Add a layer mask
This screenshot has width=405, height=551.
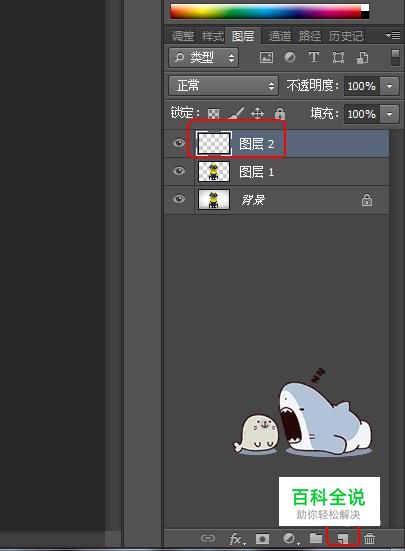[x=262, y=538]
